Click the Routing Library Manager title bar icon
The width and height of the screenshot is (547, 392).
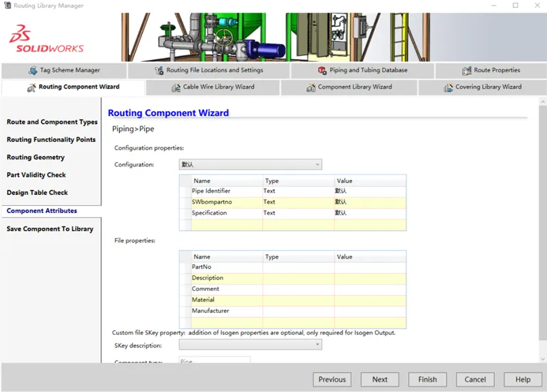tap(7, 5)
